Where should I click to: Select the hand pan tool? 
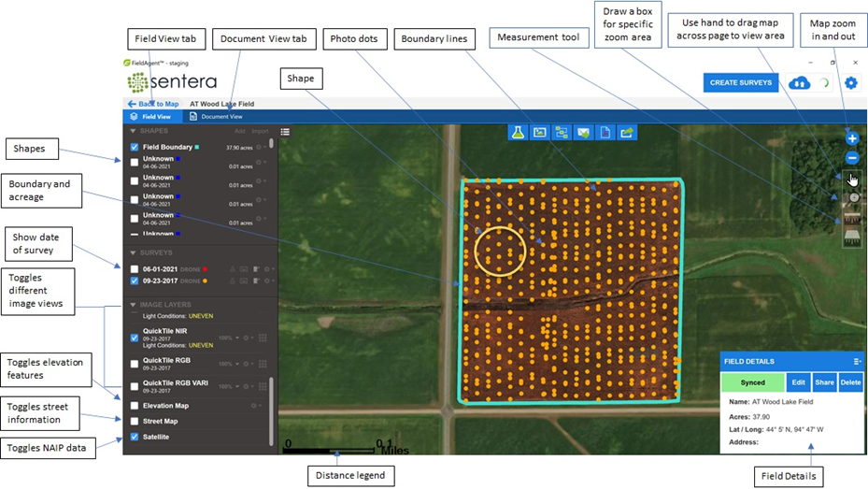click(851, 179)
